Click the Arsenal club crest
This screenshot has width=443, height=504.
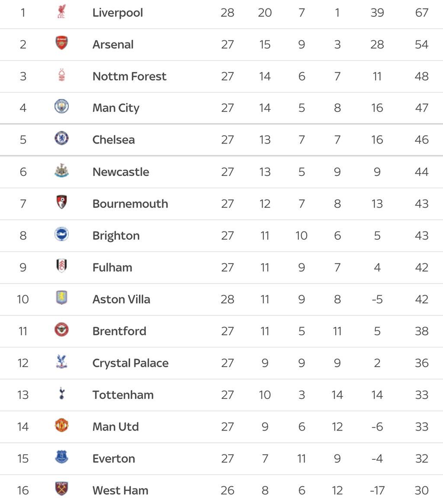pos(61,43)
